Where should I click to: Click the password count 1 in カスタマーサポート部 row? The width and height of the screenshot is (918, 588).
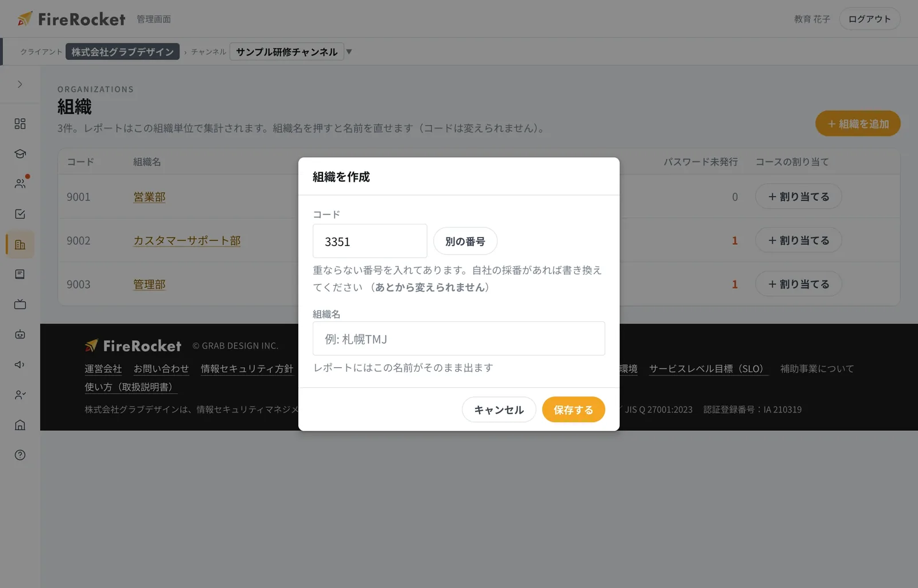[x=734, y=240]
